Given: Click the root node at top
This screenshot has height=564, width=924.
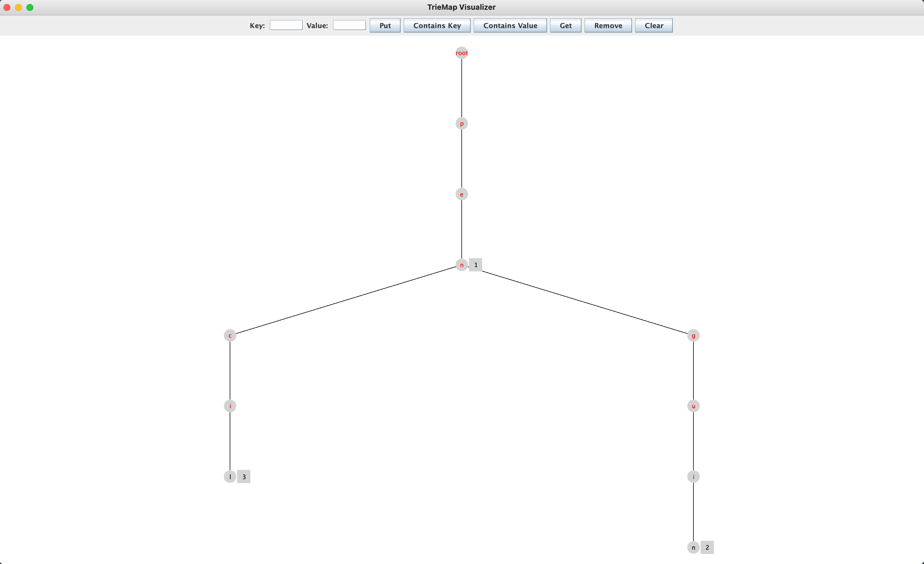Looking at the screenshot, I should [461, 53].
